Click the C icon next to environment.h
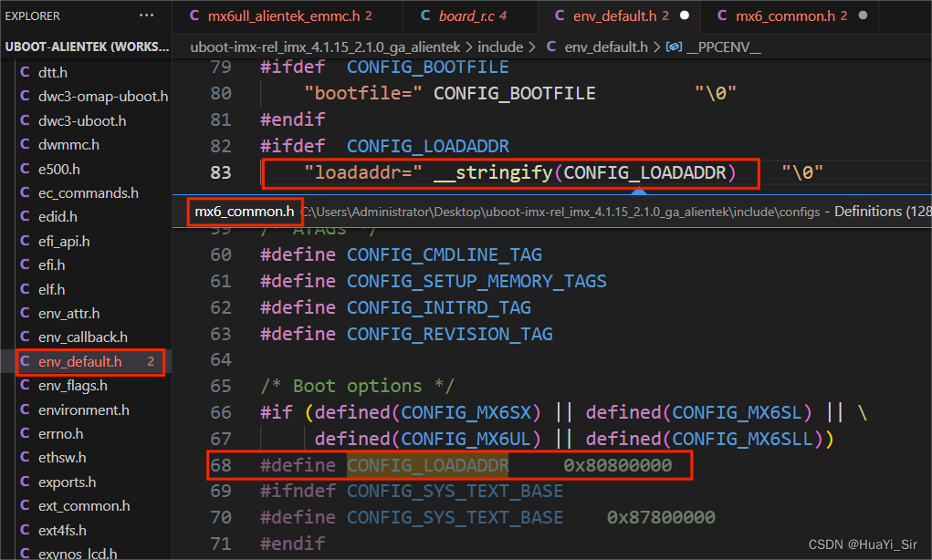Viewport: 932px width, 560px height. pos(26,409)
